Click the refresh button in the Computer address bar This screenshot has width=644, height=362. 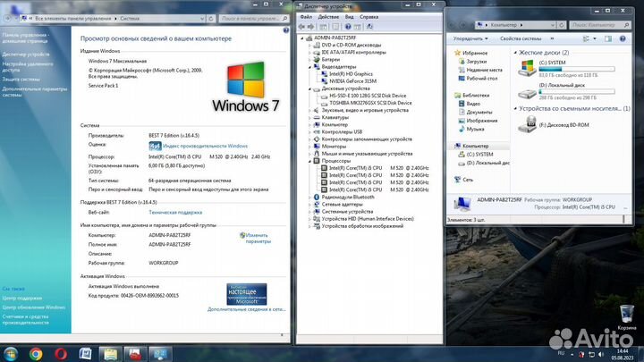tap(562, 25)
